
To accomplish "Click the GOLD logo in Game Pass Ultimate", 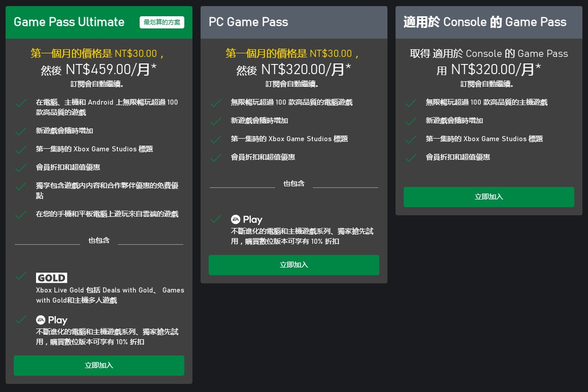I will (x=51, y=278).
